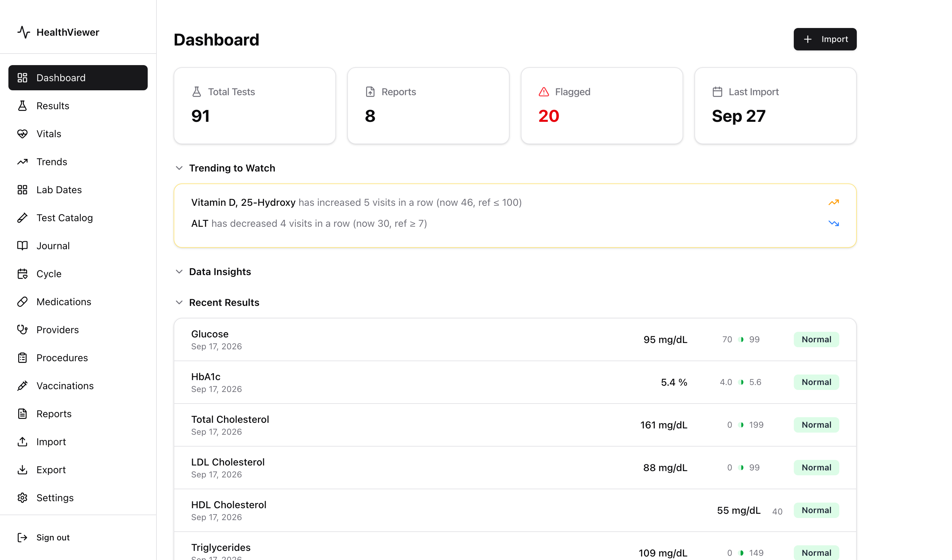Screen dimensions: 952x560
Task: Click the HealthViewer pulse logo icon
Action: [23, 32]
